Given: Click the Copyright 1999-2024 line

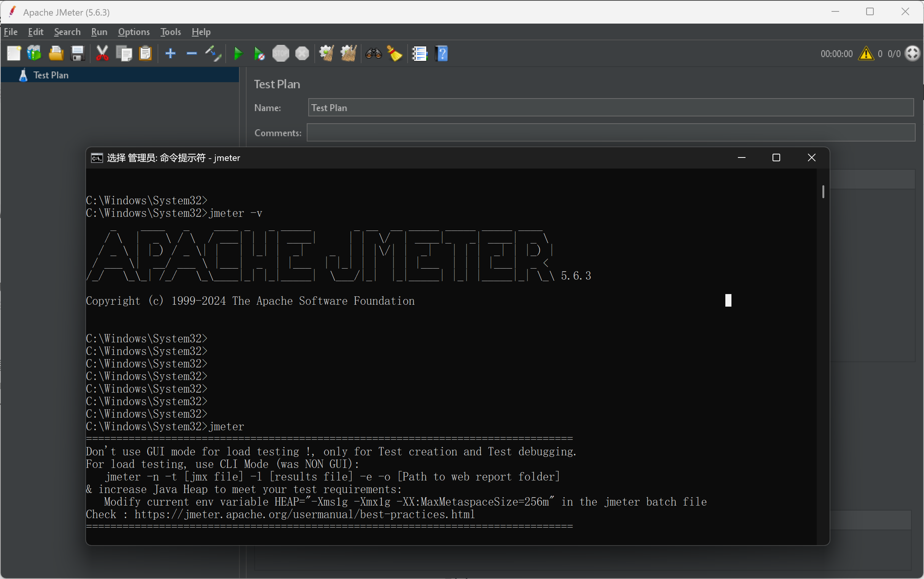Looking at the screenshot, I should tap(250, 301).
